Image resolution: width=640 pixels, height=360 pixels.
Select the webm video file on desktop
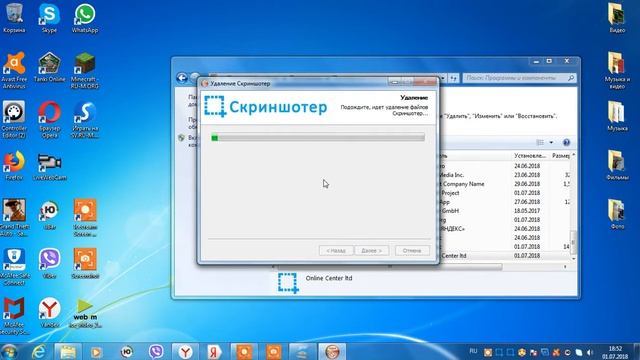point(85,313)
